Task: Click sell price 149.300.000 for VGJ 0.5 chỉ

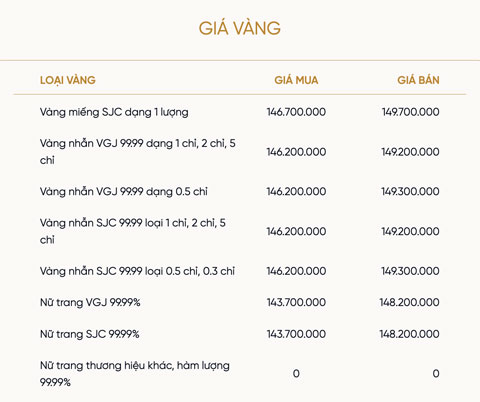Action: [410, 191]
